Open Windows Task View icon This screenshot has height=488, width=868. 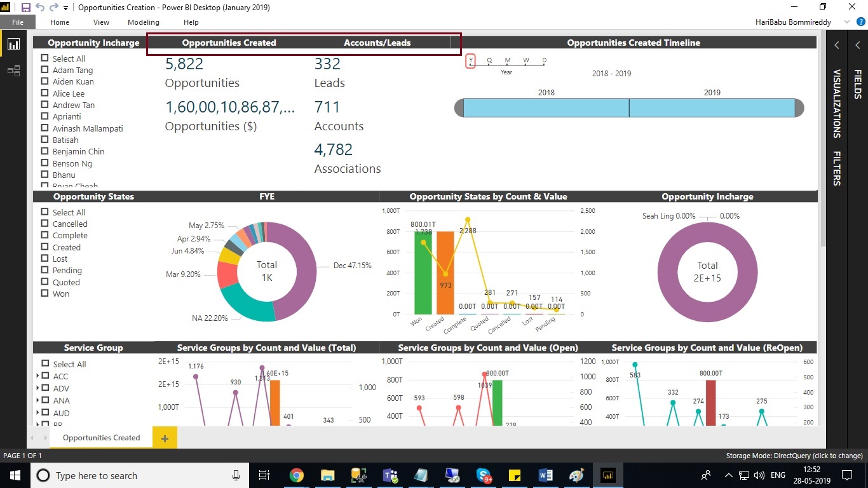264,475
